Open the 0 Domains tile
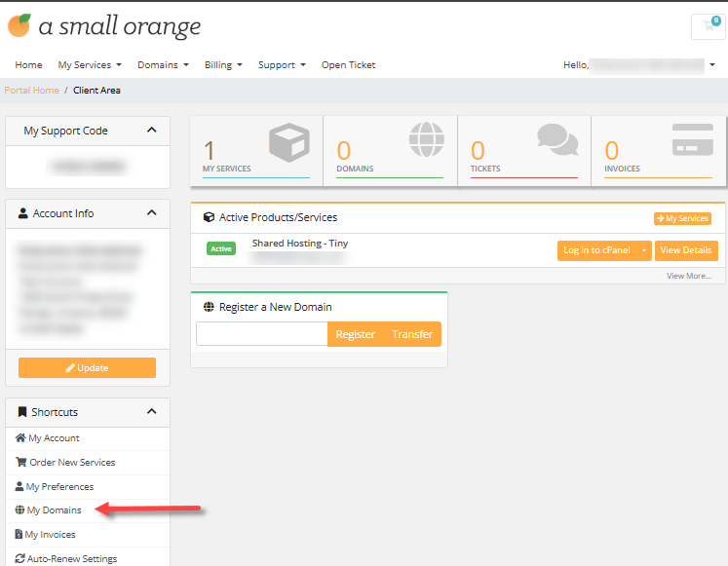This screenshot has width=728, height=566. (x=390, y=151)
